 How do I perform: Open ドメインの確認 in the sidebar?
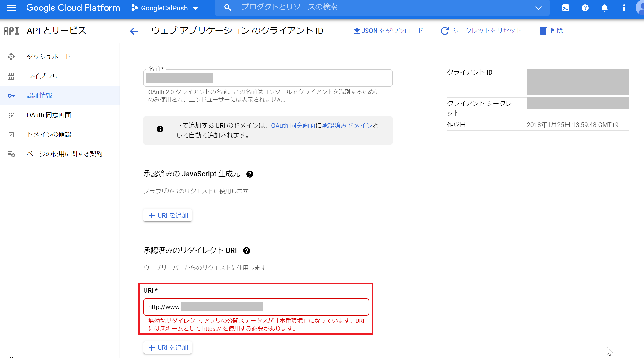pos(49,134)
